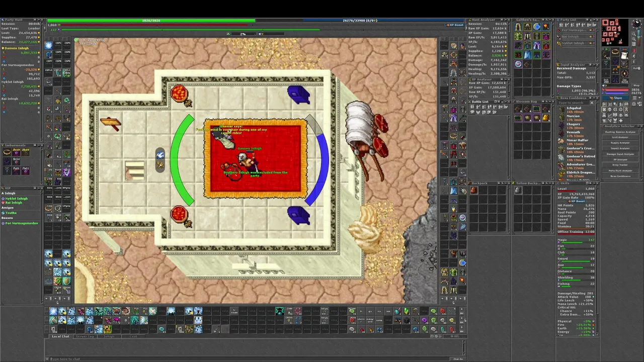The width and height of the screenshot is (644, 362).
Task: Open the Battle List header dropdown arrow
Action: point(502,102)
